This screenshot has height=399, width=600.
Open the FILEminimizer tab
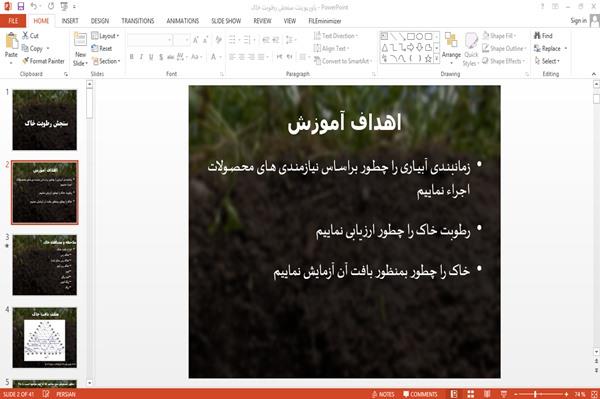324,21
